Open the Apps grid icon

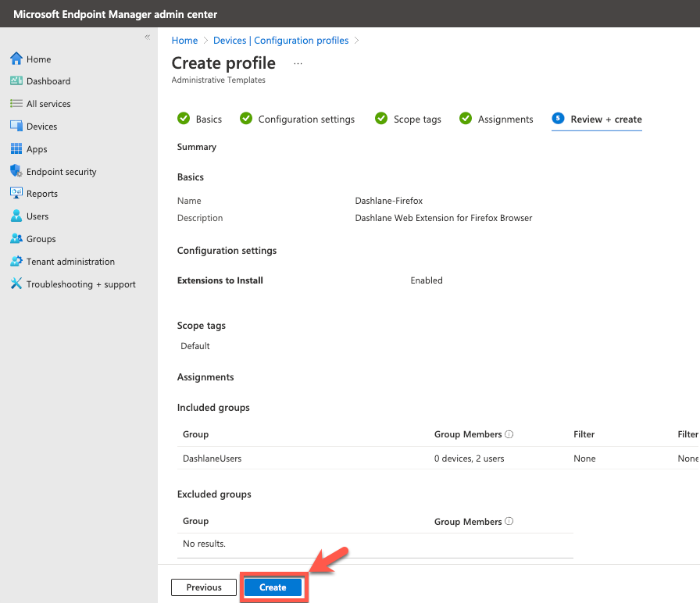pos(16,148)
